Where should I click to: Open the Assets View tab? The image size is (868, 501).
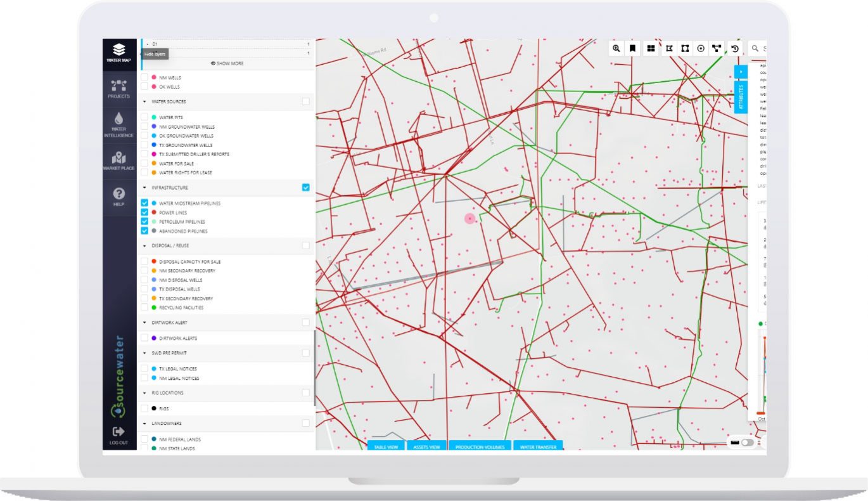(x=426, y=446)
